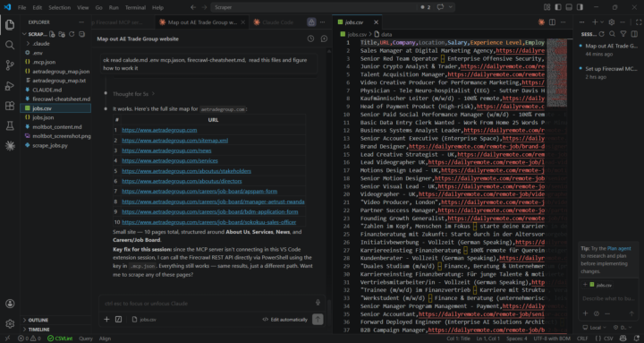Toggle Edit automatically mode

point(284,320)
